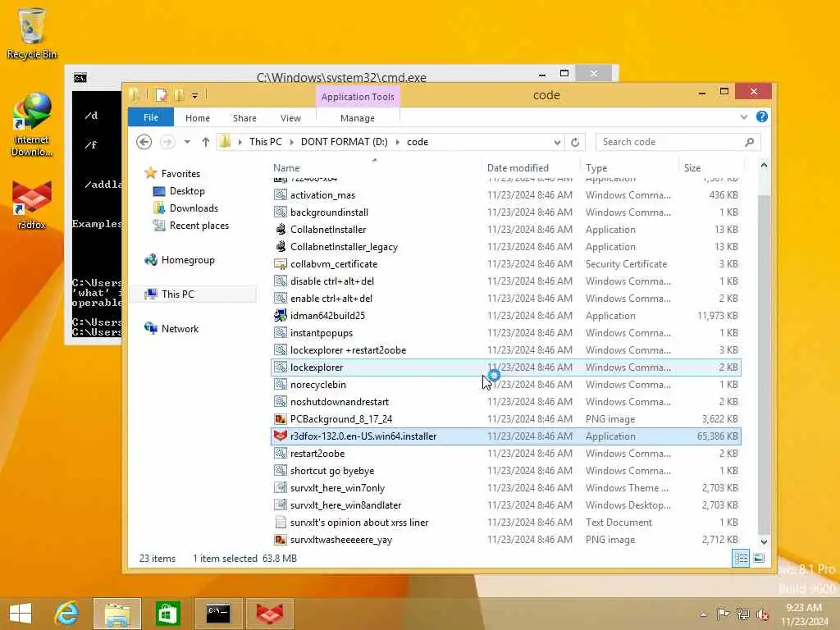Open the Windows Start button
This screenshot has width=840, height=630.
coord(21,614)
